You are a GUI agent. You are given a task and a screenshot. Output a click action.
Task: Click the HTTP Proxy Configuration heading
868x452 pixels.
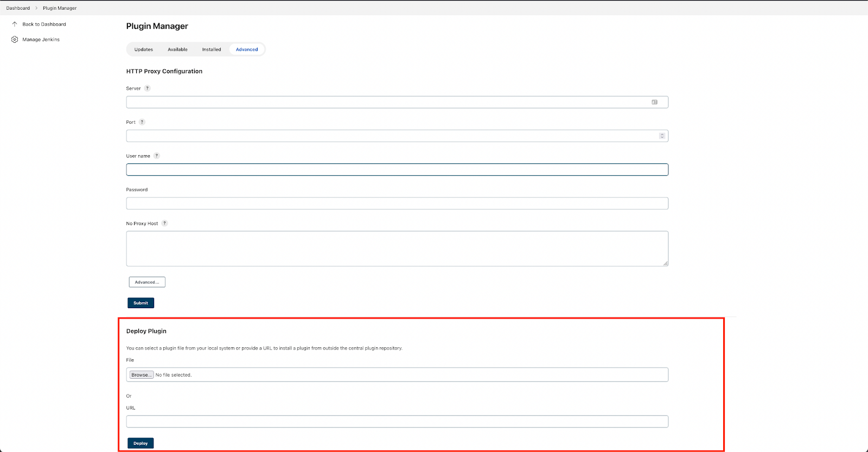point(164,71)
